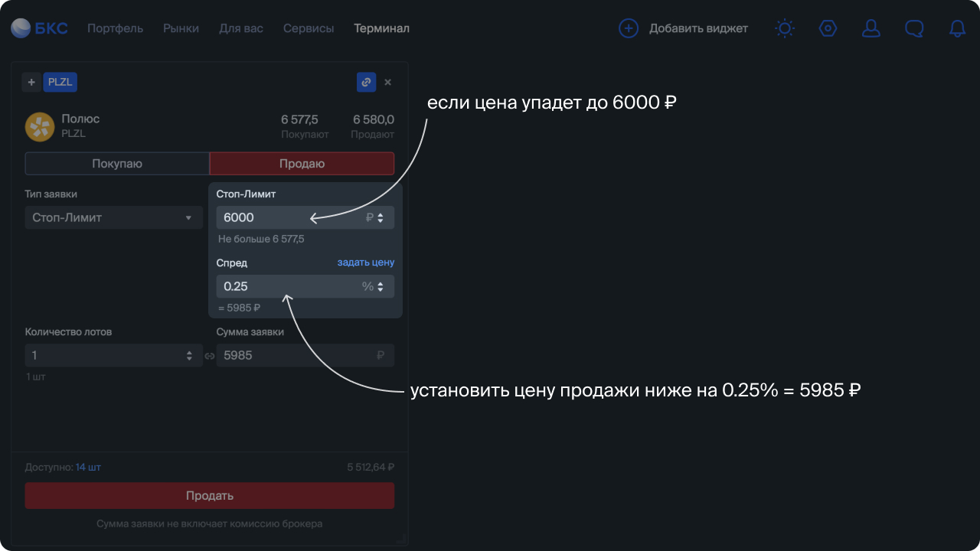Viewport: 980px width, 551px height.
Task: Click the plus icon for Добавить виджет
Action: click(629, 28)
